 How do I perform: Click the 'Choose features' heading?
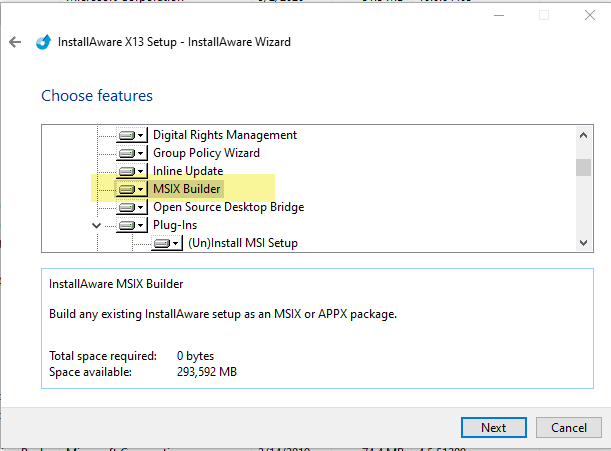(x=97, y=96)
